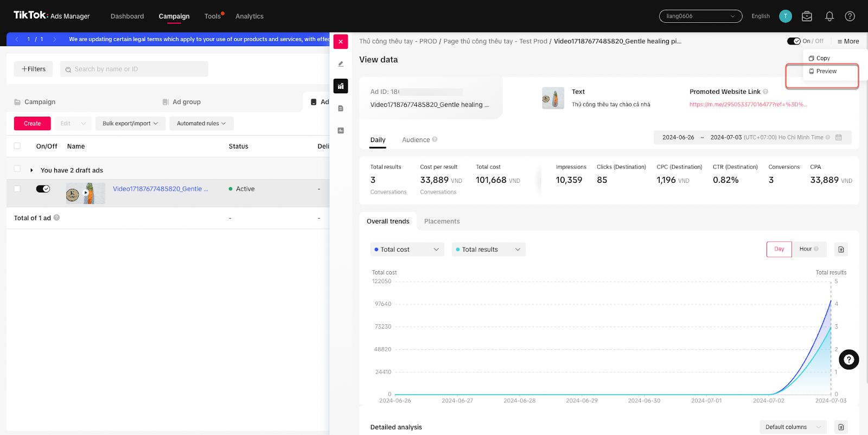Click the Search by name or ID field
The height and width of the screenshot is (435, 868).
[134, 69]
